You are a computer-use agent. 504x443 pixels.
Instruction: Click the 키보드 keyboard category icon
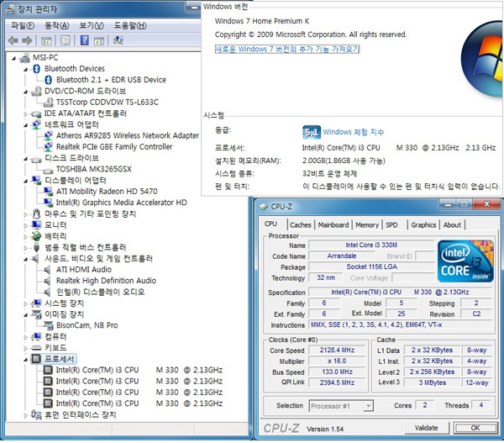pos(36,348)
